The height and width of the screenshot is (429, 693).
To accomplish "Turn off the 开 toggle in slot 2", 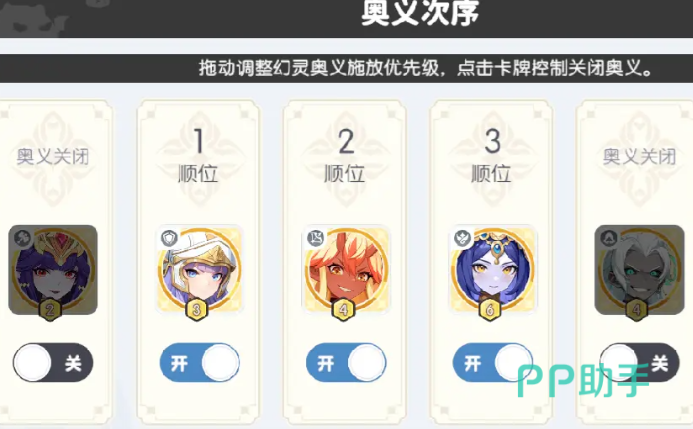I will 346,363.
